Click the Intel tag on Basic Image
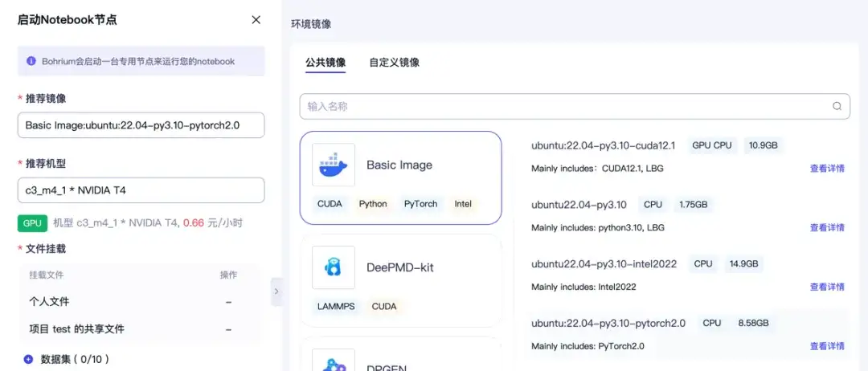This screenshot has height=371, width=868. [463, 204]
